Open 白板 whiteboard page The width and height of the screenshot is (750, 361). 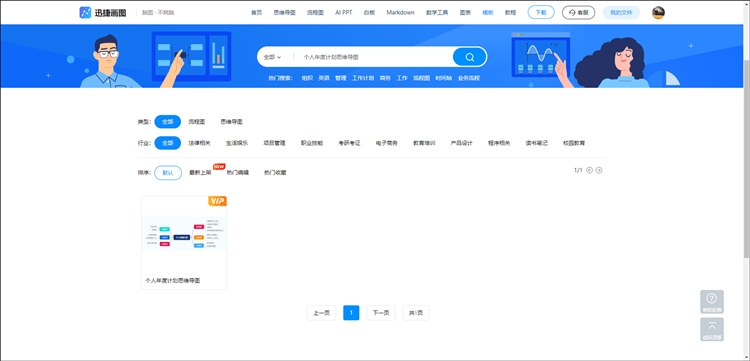[x=369, y=13]
